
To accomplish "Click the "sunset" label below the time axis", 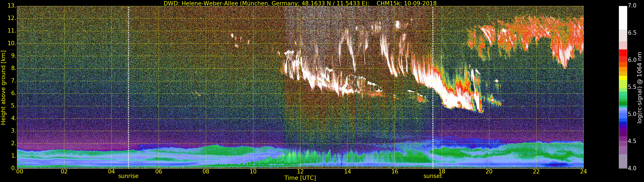I will click(x=433, y=176).
